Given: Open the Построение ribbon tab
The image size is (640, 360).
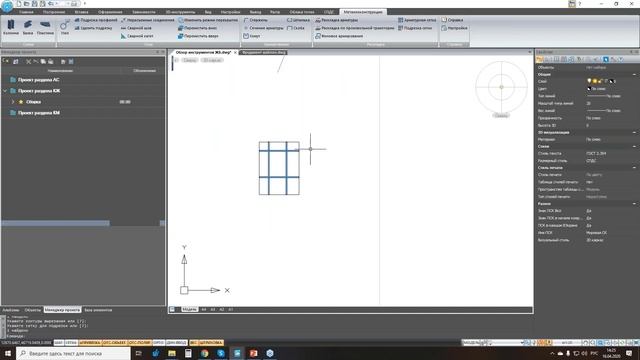Looking at the screenshot, I should tap(54, 12).
